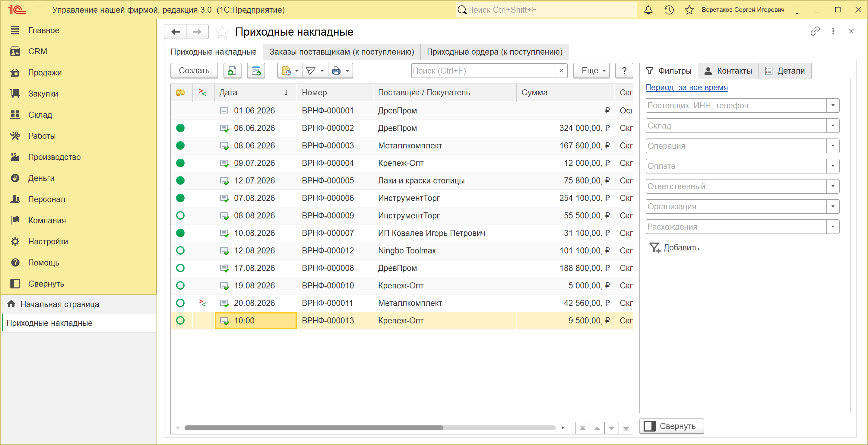Screen dimensions: 868x445
Task: Jump to the first row of the list
Action: pos(583,428)
